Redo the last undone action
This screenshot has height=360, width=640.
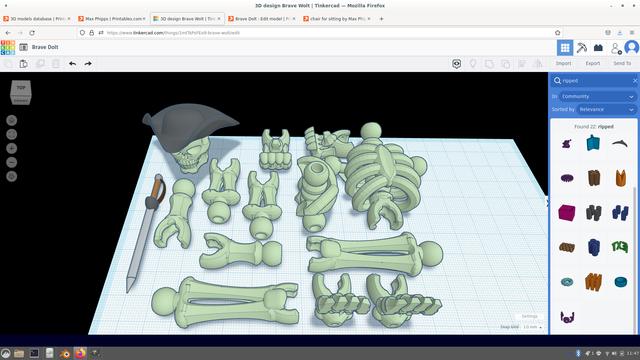88,64
